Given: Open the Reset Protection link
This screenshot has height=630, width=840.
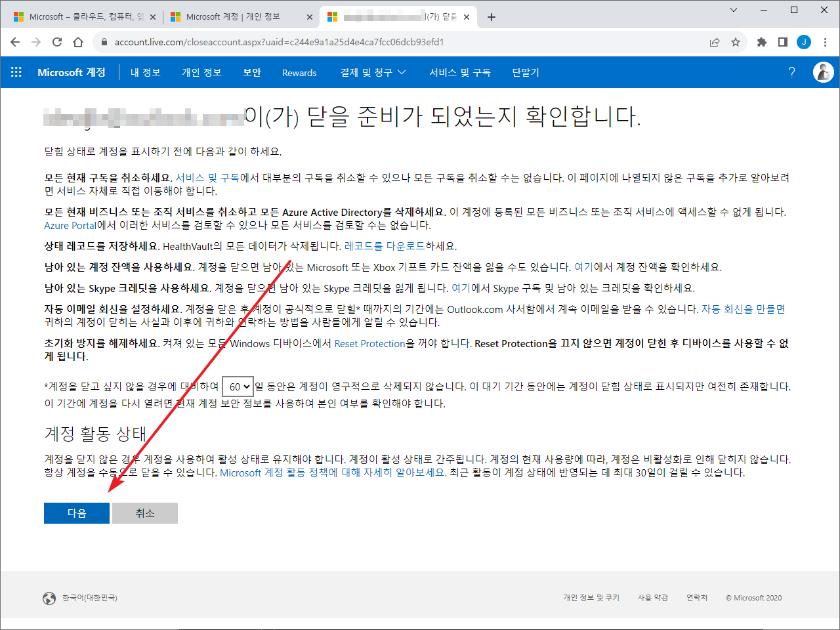Looking at the screenshot, I should [x=370, y=343].
